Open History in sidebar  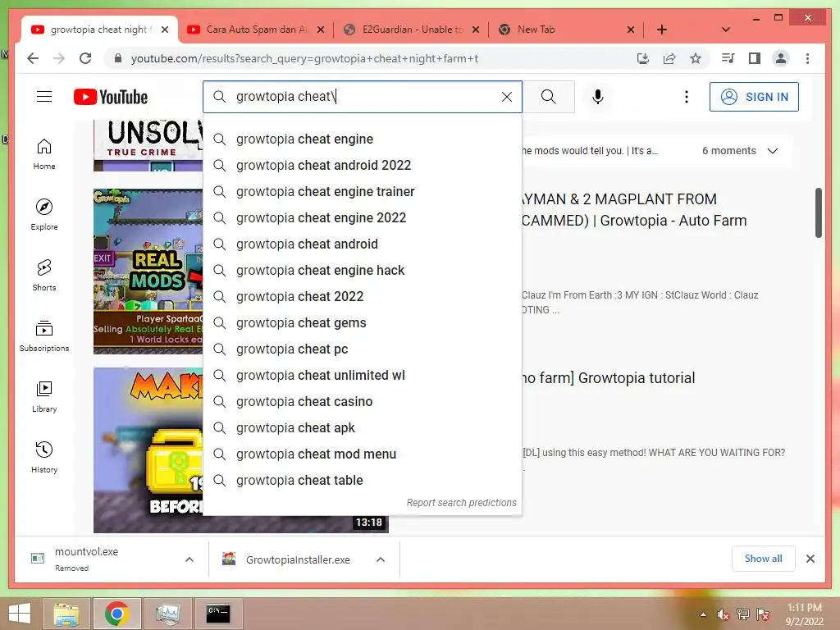click(x=44, y=457)
